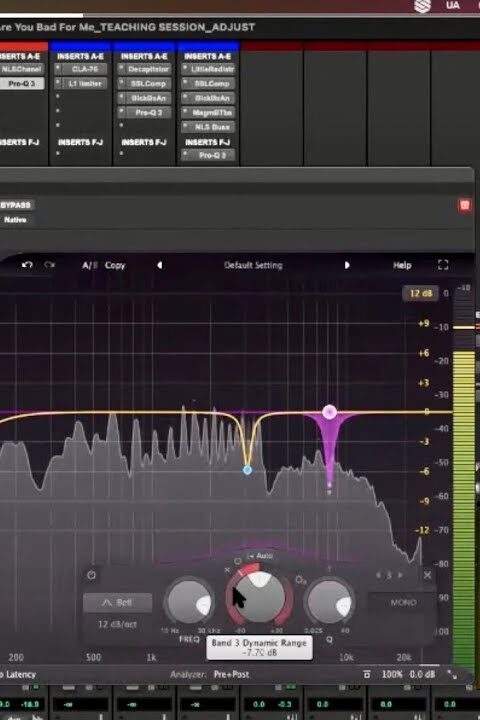The image size is (480, 720).
Task: Select next preset with right arrow
Action: tap(347, 265)
